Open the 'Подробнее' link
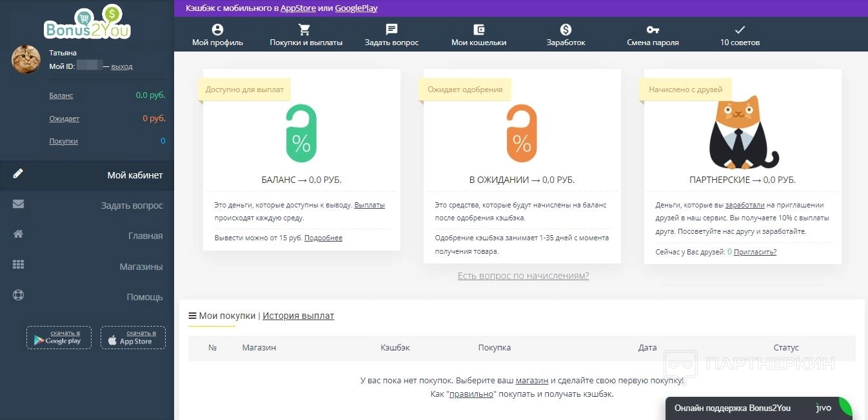The width and height of the screenshot is (868, 420). pos(323,238)
